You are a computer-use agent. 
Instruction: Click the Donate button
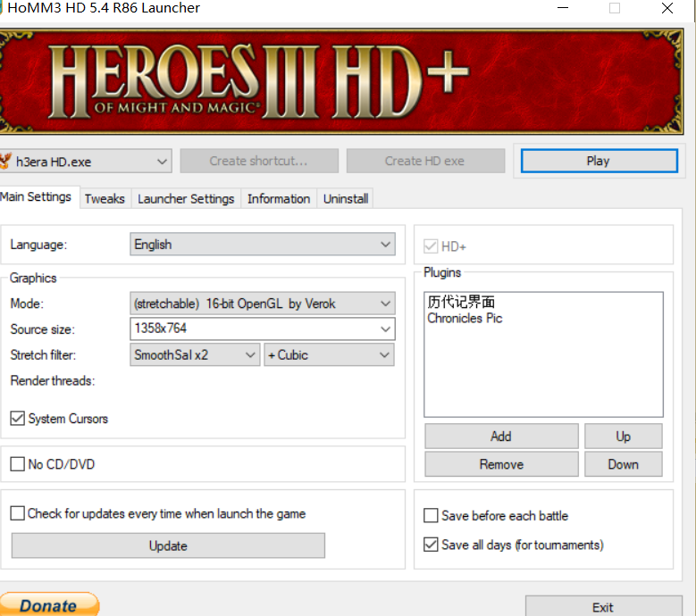pos(49,605)
